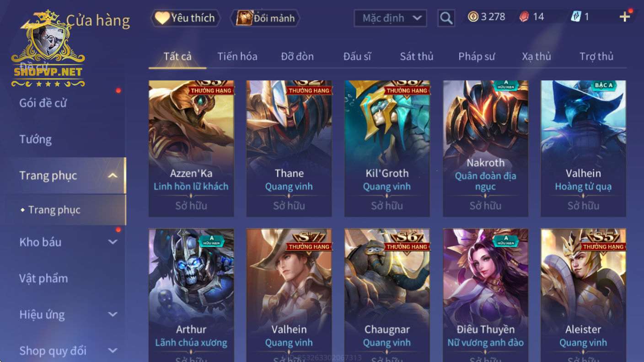644x362 pixels.
Task: Click the gold coin icon showing 3 278
Action: tap(473, 17)
